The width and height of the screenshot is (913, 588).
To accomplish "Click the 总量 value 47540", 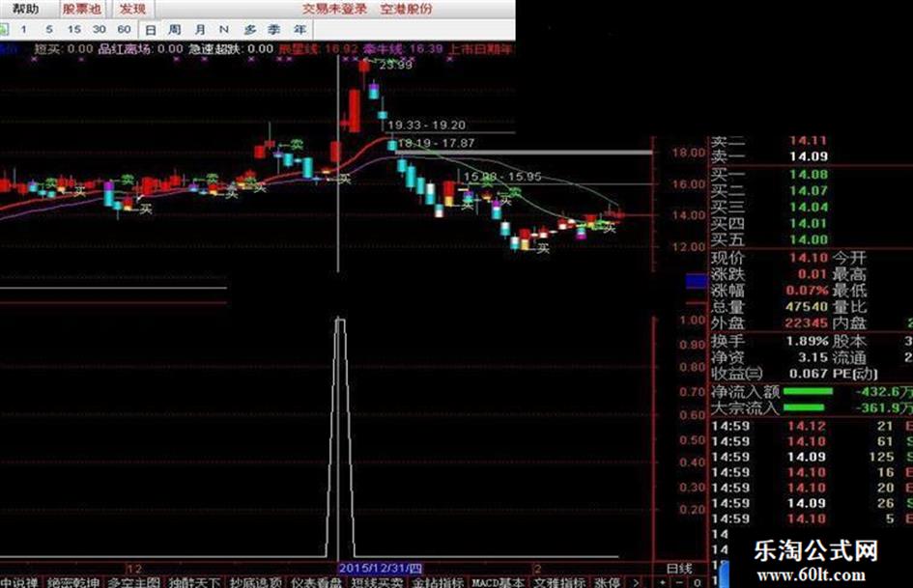I will click(x=807, y=306).
